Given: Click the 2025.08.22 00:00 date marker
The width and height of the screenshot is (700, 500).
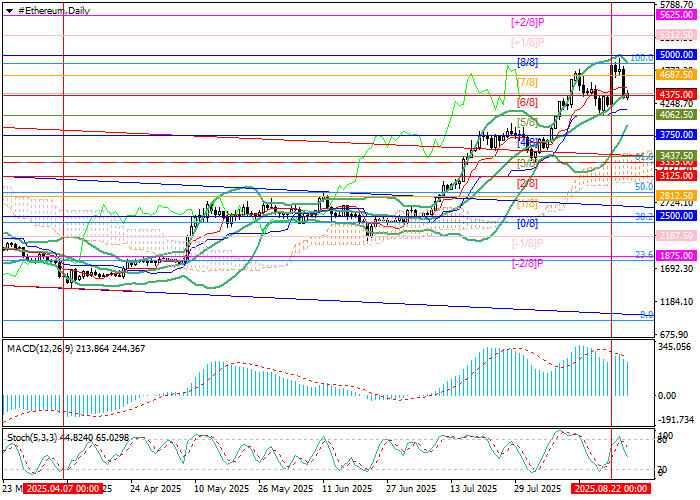Looking at the screenshot, I should [x=611, y=488].
